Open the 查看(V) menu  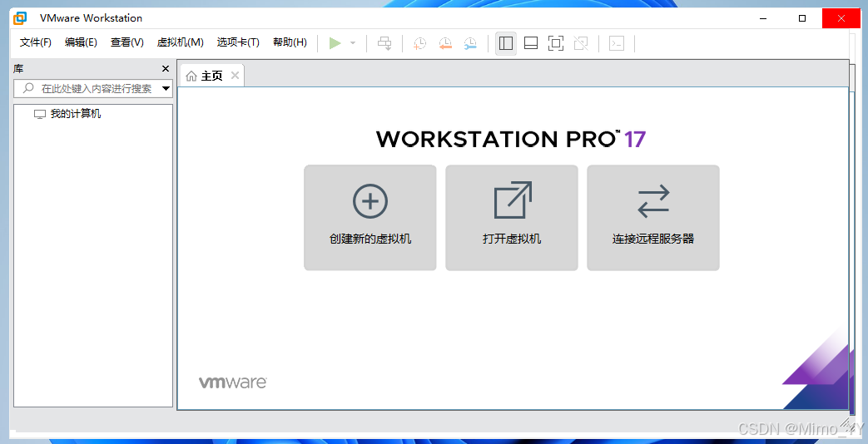[126, 42]
